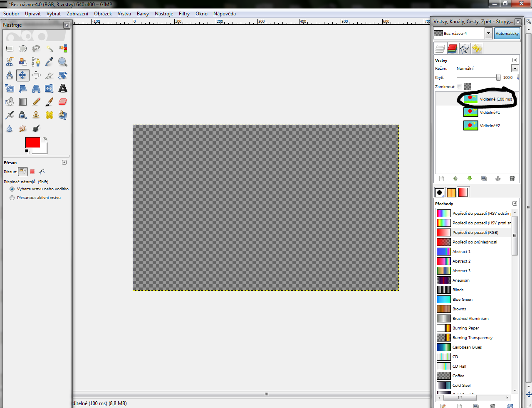Activate the Scissors select tool
This screenshot has height=408, width=532.
[10, 62]
